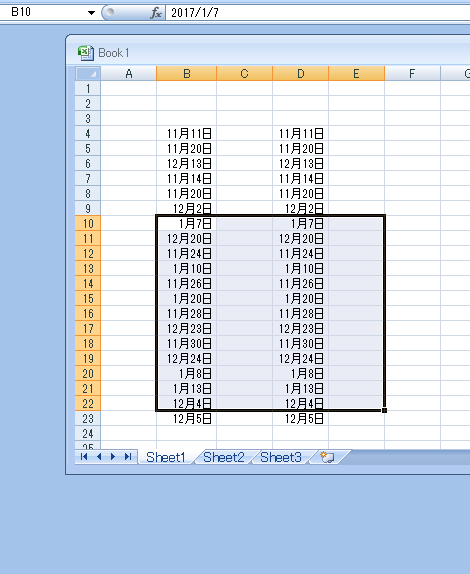Screen dimensions: 470x574
Task: Select row 23 header
Action: (x=88, y=419)
